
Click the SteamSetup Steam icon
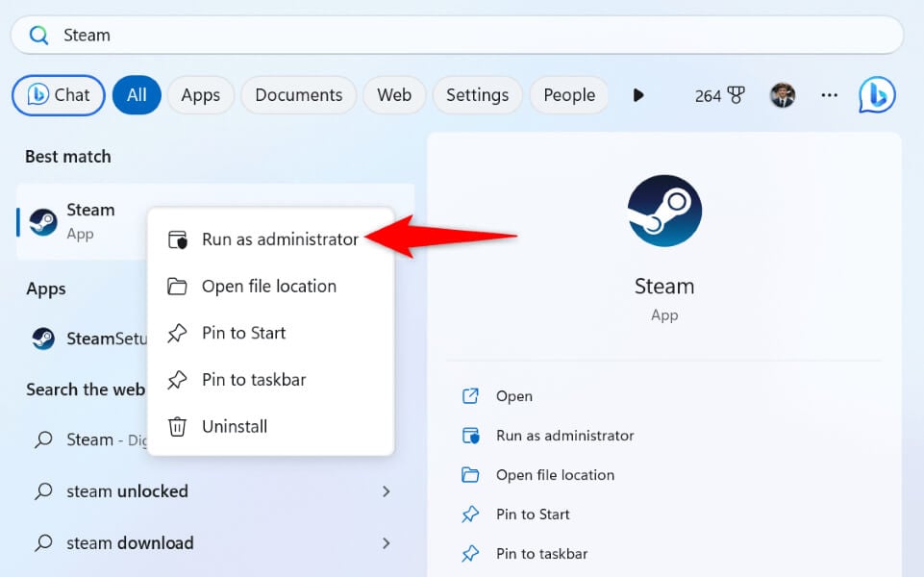(43, 339)
